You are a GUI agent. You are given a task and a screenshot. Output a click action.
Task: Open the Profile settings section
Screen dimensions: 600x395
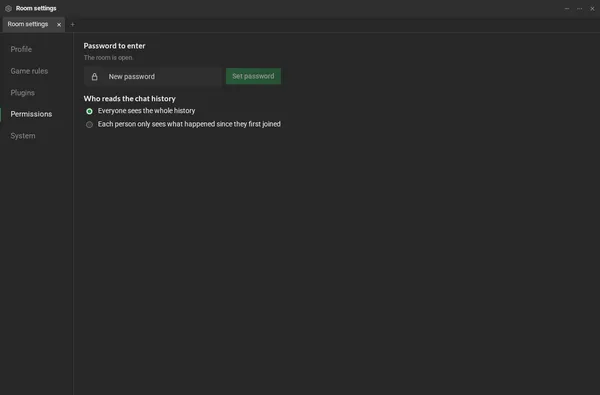21,49
